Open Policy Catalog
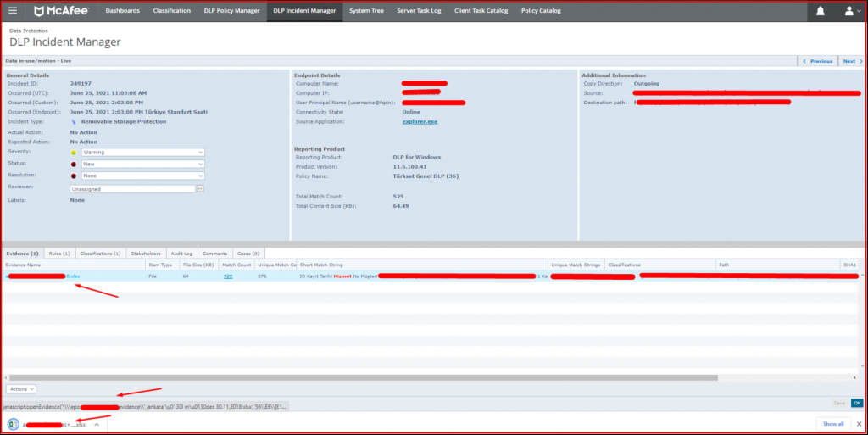Image resolution: width=868 pixels, height=435 pixels. 541,10
